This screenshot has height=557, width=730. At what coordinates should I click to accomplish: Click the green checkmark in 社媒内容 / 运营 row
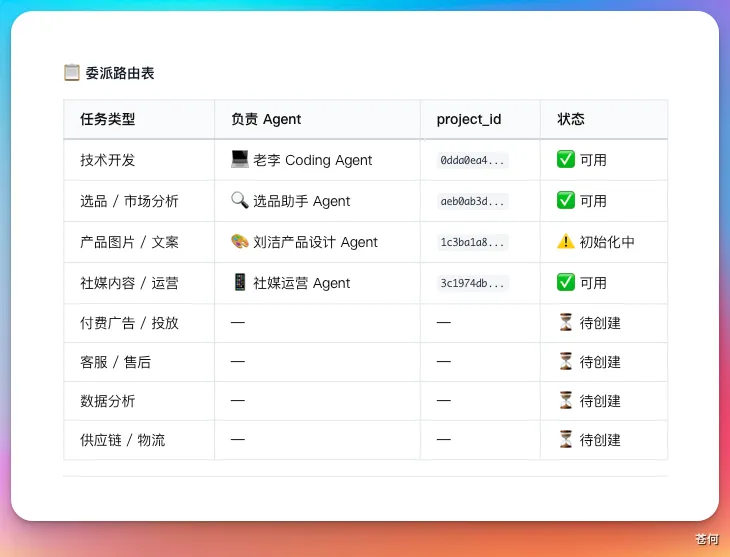[566, 283]
